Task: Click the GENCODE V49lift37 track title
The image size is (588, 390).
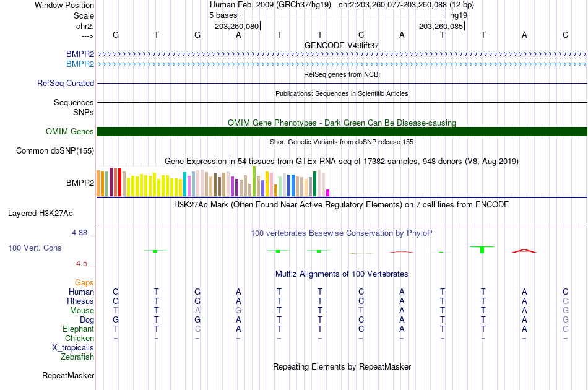Action: tap(342, 45)
